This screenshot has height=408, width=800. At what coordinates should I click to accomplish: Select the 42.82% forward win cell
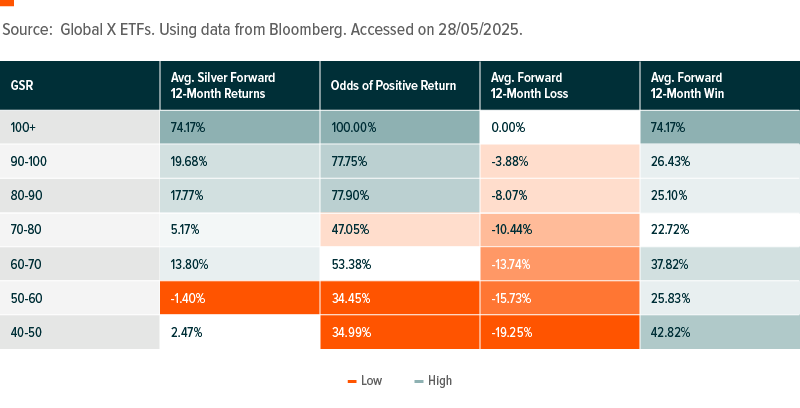(671, 332)
